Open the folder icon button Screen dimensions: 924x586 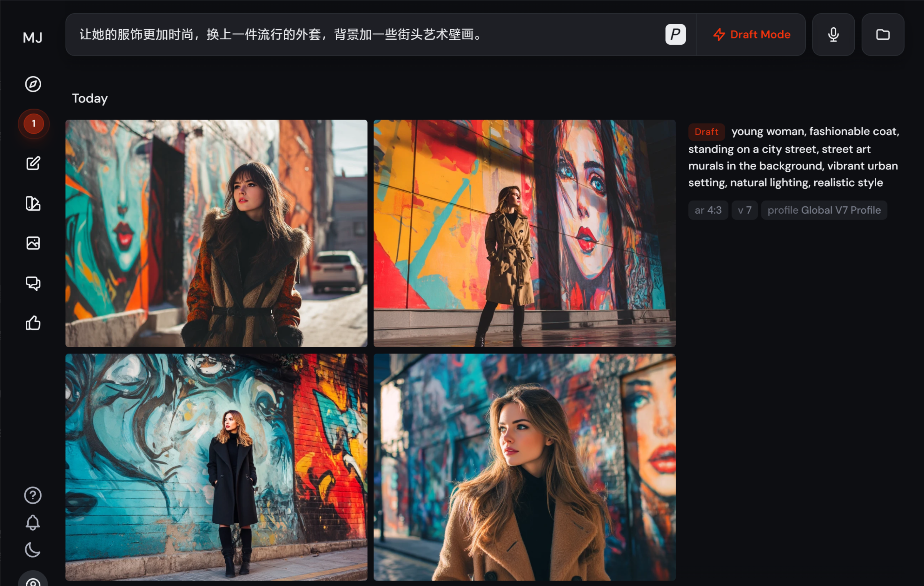pyautogui.click(x=882, y=35)
